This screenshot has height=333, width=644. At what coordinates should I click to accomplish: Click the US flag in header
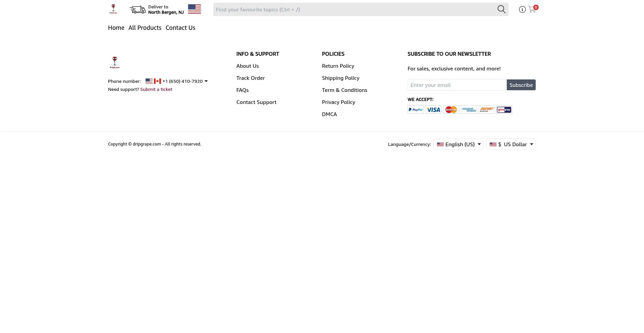click(194, 9)
